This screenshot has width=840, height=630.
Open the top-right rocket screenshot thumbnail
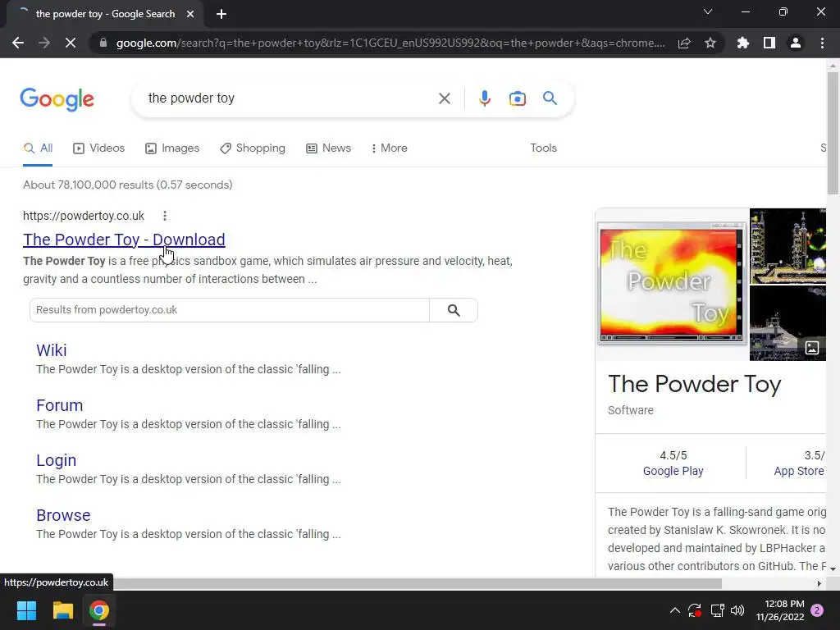click(x=787, y=246)
